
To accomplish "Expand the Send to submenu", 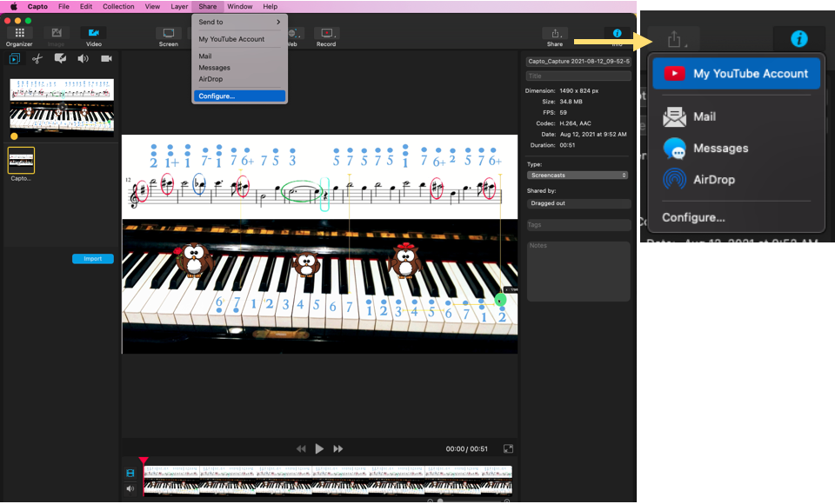I will coord(239,22).
